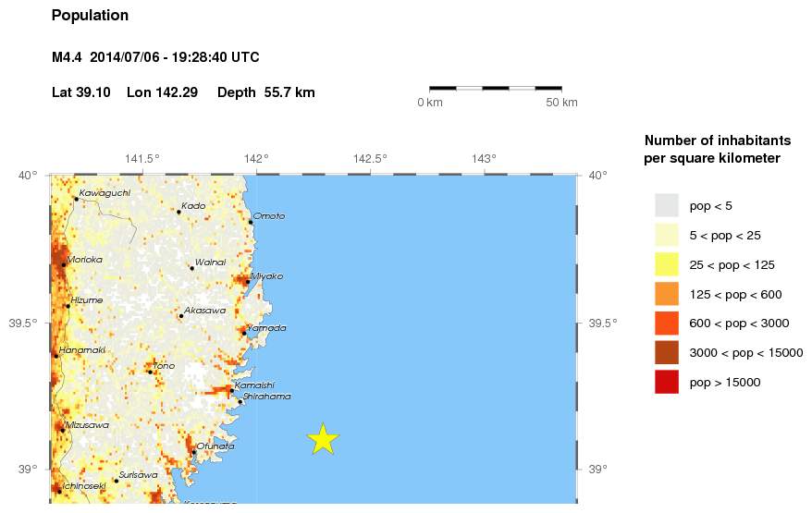This screenshot has height=513, width=812.
Task: Click the Yamada town label
Action: click(266, 328)
